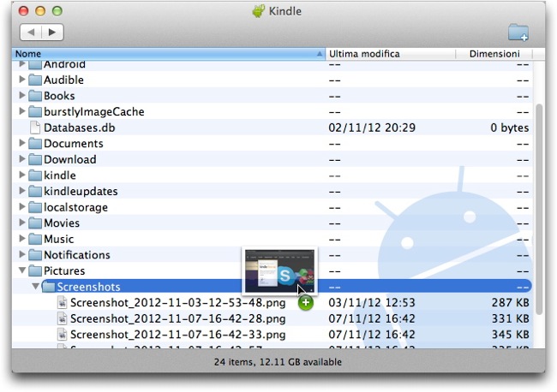
Task: Select the kindle folder icon
Action: (x=35, y=175)
